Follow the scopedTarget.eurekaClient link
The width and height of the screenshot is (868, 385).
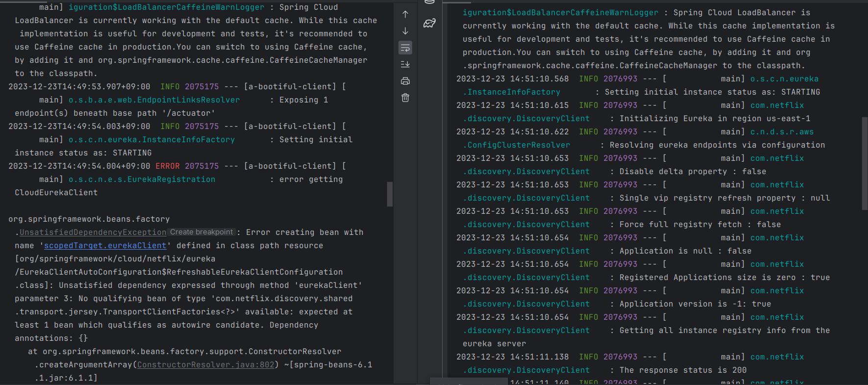point(105,246)
